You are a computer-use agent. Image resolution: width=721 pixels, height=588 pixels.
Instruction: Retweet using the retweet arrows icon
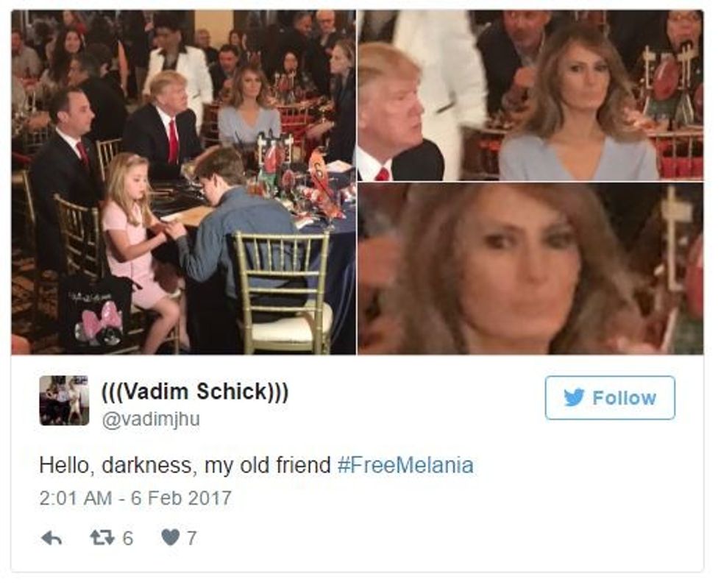click(102, 538)
